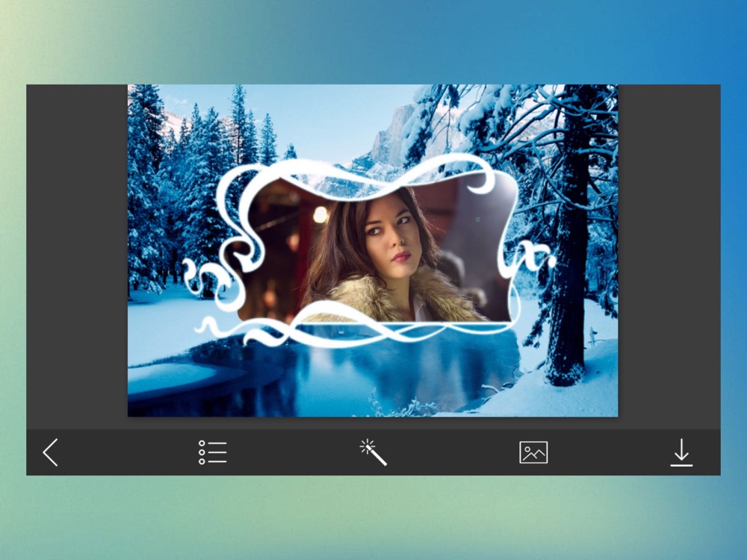
Task: Go back using the left arrow icon
Action: coord(51,452)
